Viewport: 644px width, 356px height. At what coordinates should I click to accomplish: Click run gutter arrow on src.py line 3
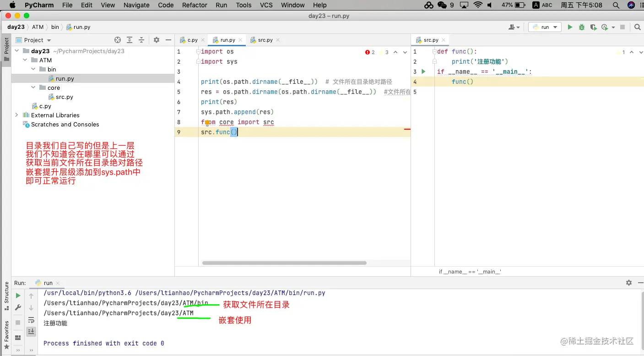point(423,71)
